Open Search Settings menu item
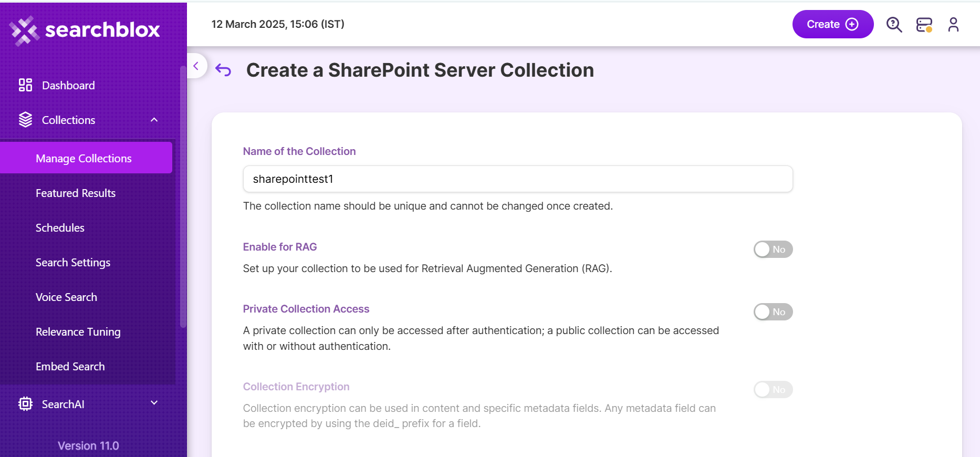This screenshot has height=457, width=980. coord(73,263)
